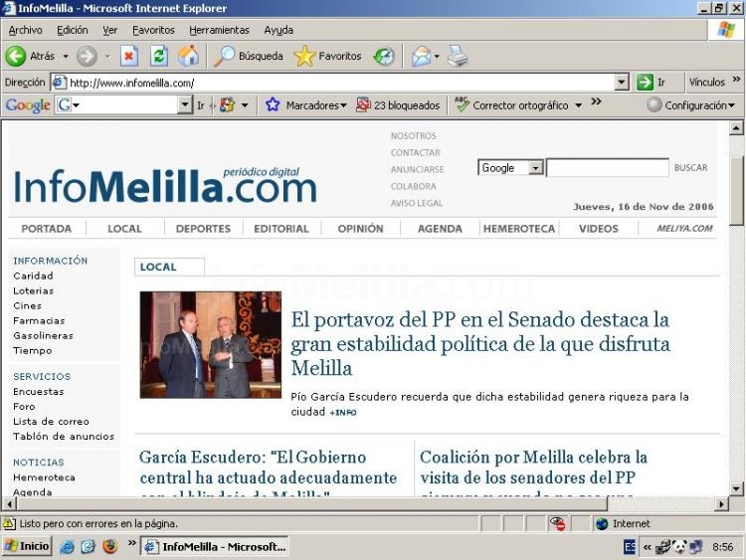746x560 pixels.
Task: Open the CONTACTAR link
Action: click(416, 153)
